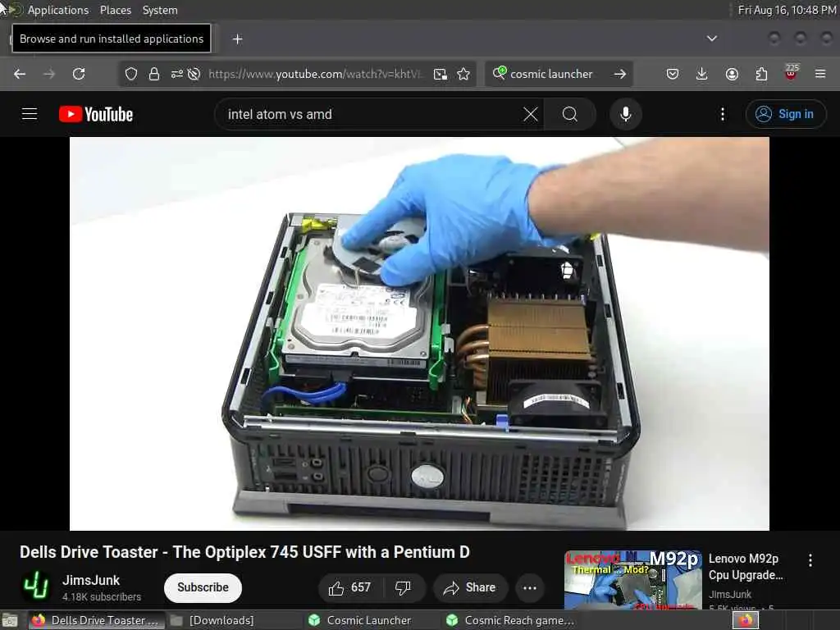The height and width of the screenshot is (630, 840).
Task: Click the video player to pause
Action: (419, 334)
